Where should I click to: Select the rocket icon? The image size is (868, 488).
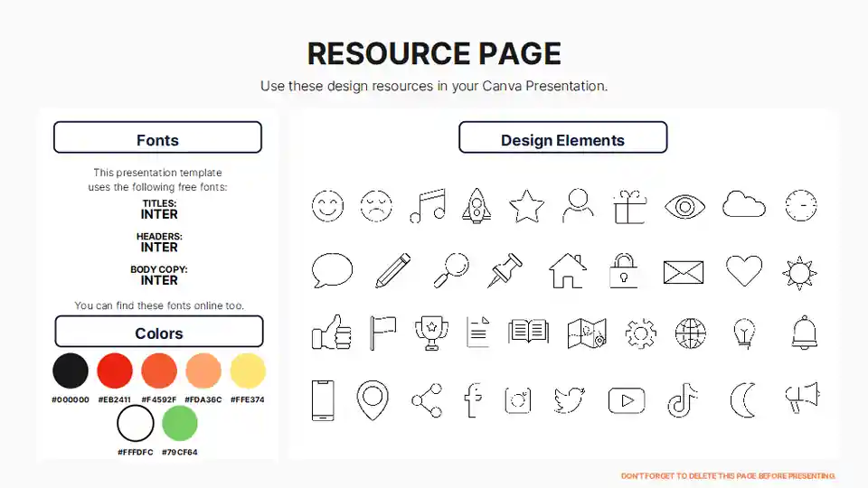(476, 205)
